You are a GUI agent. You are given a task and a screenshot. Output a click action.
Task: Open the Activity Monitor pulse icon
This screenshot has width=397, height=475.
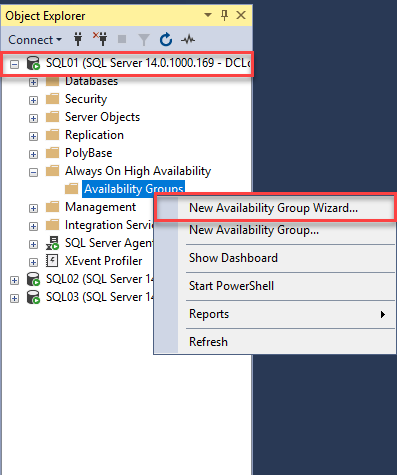click(188, 40)
